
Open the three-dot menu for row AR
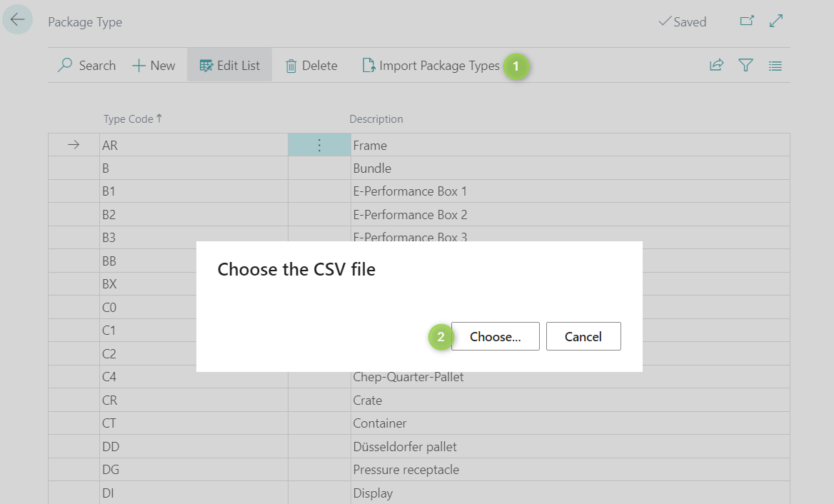point(319,146)
